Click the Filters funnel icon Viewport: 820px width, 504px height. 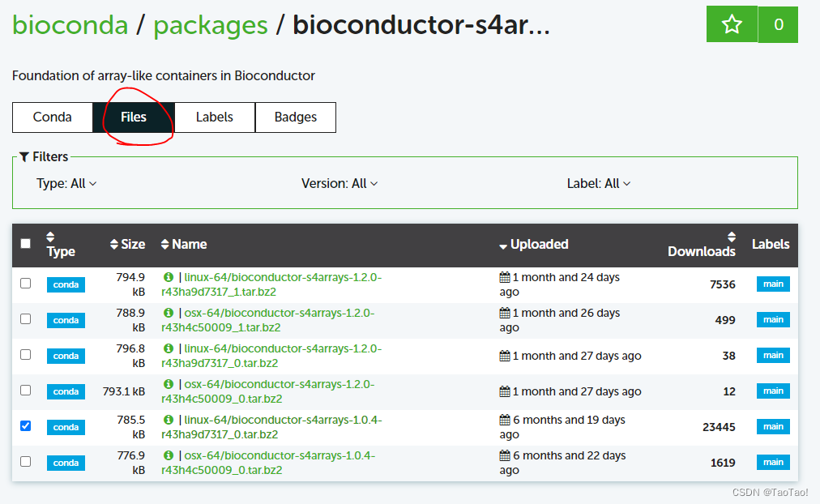(x=24, y=157)
